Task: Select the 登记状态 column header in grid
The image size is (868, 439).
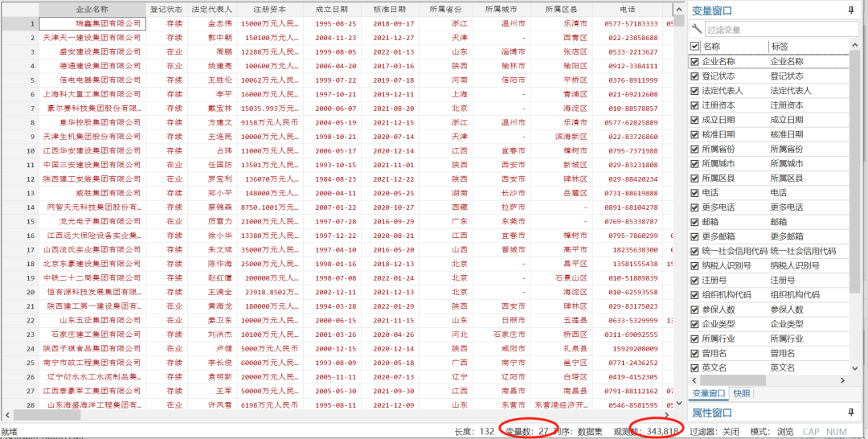Action: coord(166,10)
